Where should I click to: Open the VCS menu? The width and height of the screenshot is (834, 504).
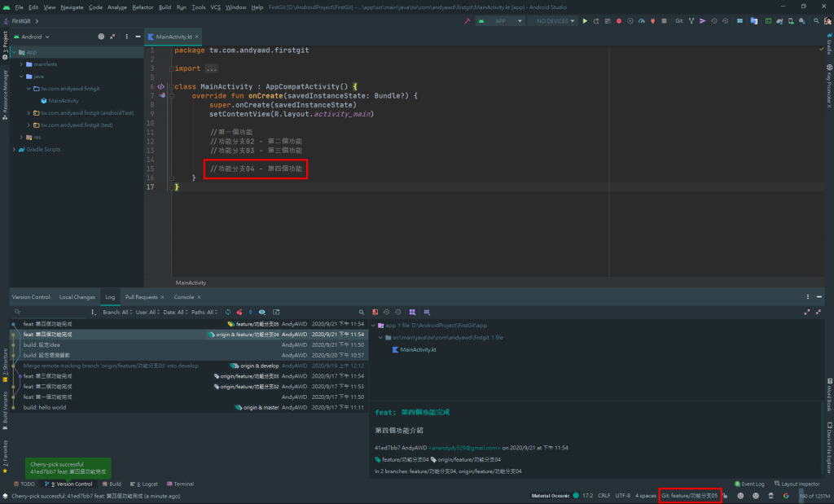click(215, 7)
